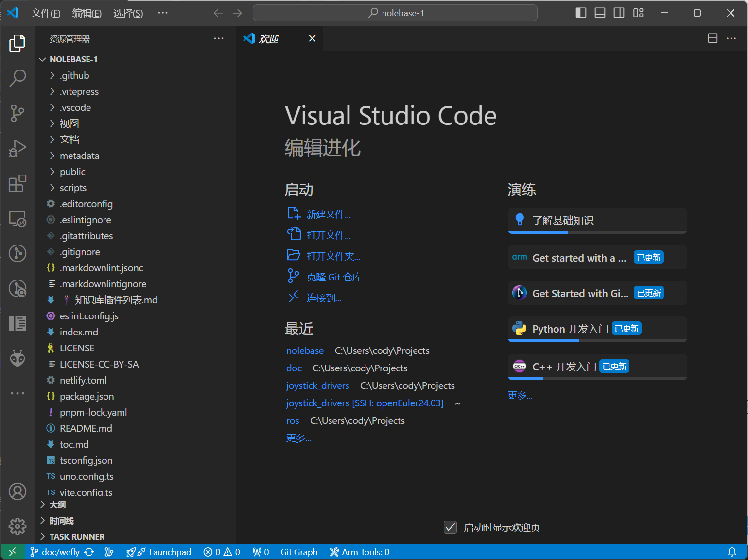Open the Manage settings gear

pos(17,526)
